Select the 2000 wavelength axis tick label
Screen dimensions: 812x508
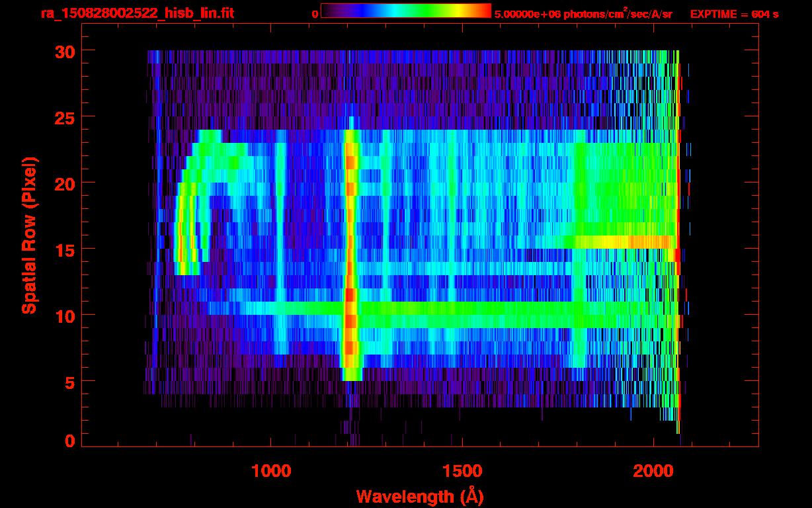coord(653,470)
